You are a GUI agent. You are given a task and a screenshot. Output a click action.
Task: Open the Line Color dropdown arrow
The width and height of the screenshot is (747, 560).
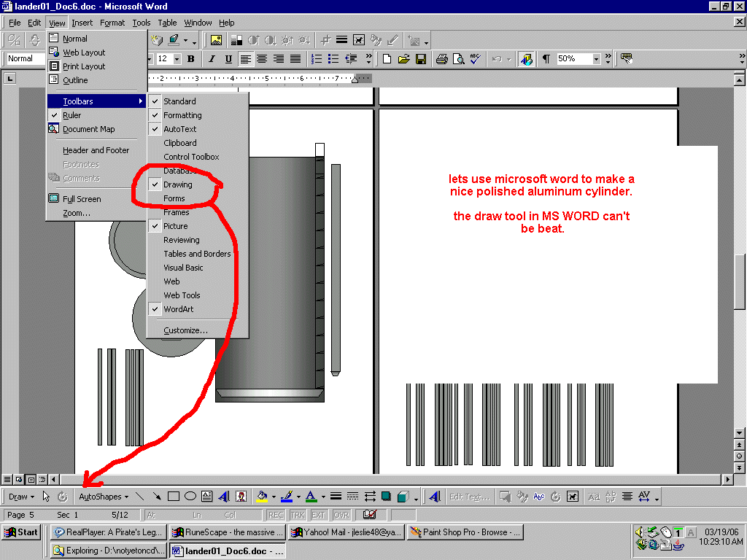coord(298,497)
